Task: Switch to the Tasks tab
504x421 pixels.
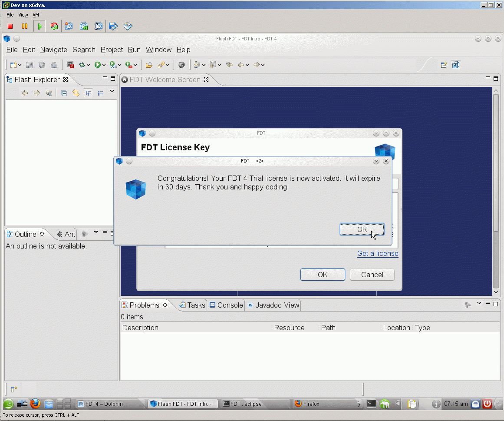Action: pyautogui.click(x=192, y=305)
